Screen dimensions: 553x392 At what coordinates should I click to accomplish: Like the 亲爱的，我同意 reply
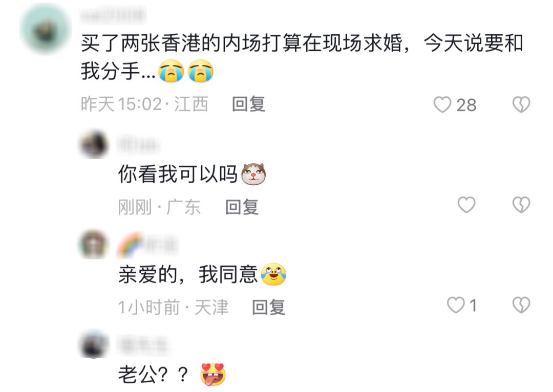pos(456,305)
